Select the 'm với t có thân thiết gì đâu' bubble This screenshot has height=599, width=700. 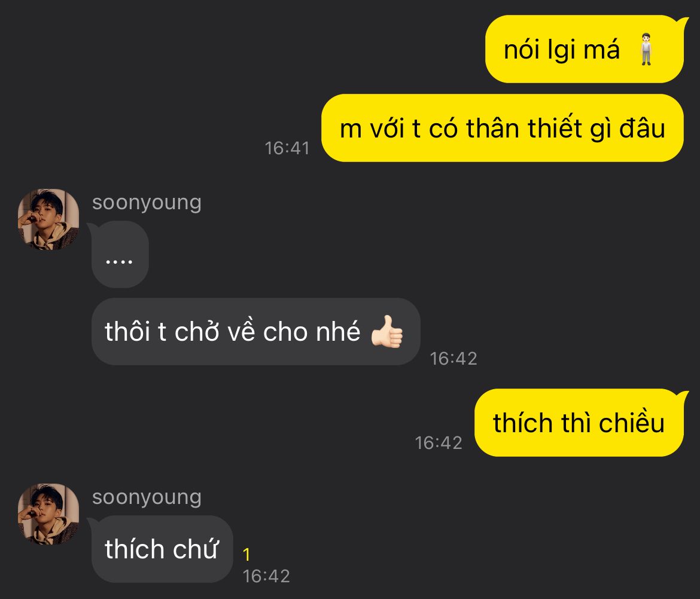pos(502,128)
